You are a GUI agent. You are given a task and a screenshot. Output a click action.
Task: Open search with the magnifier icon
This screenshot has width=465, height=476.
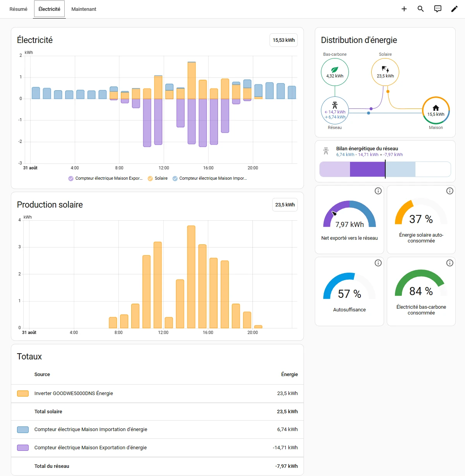(420, 9)
